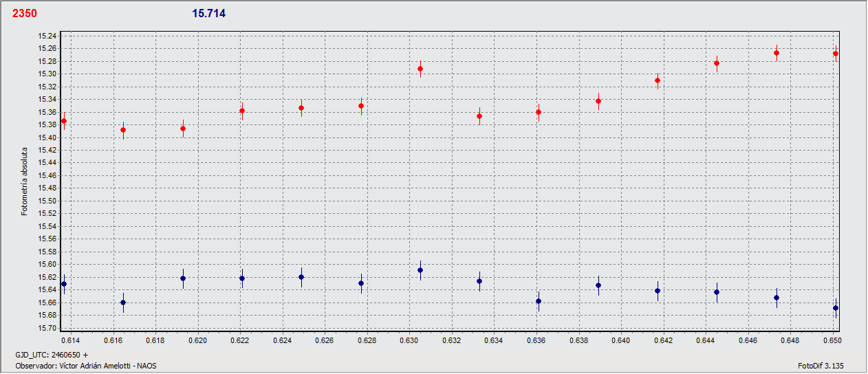Click the "0.636" x-axis tick label
The image size is (868, 374).
pos(536,340)
